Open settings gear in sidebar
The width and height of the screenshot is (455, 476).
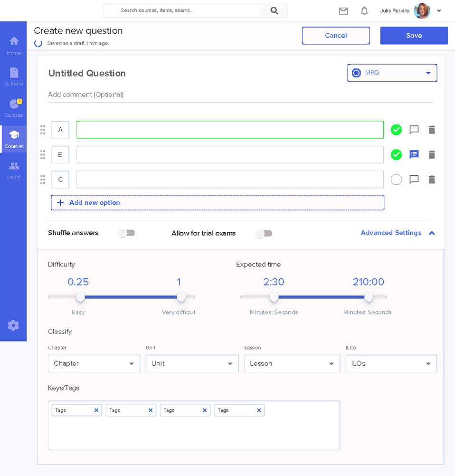(13, 325)
